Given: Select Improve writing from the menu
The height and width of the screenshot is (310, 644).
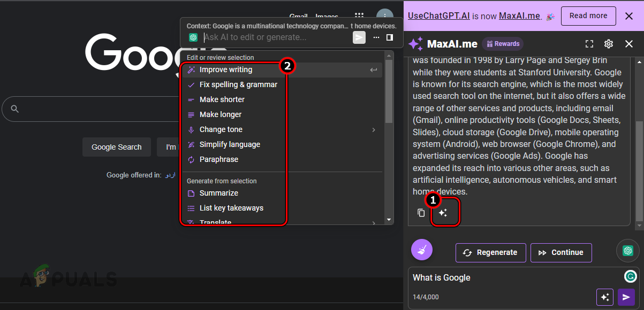Looking at the screenshot, I should coord(225,69).
